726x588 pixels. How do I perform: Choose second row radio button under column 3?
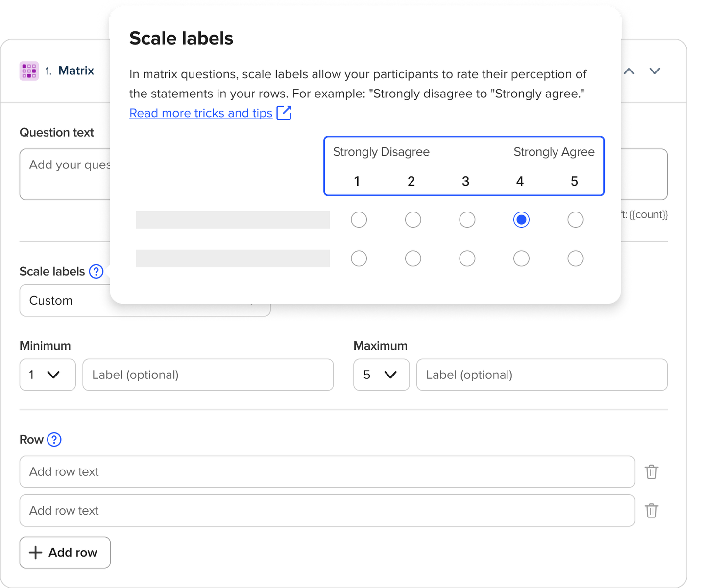(x=467, y=259)
